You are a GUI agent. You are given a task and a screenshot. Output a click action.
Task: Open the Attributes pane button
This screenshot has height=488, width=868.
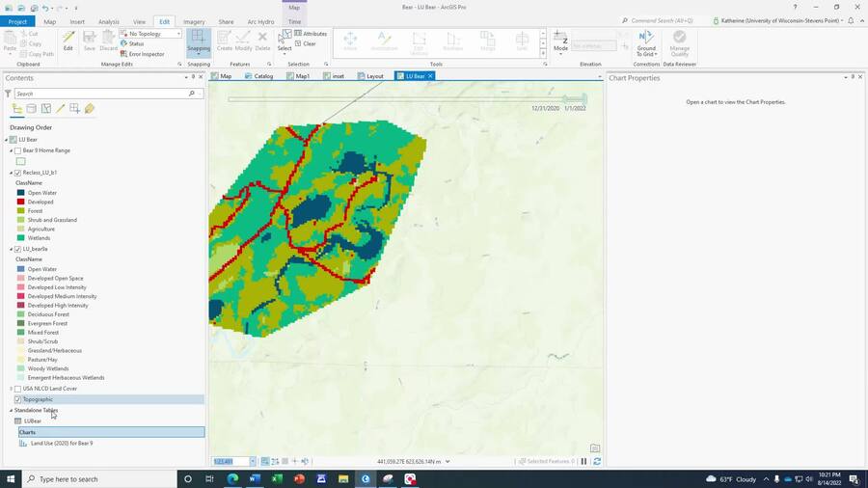[311, 34]
